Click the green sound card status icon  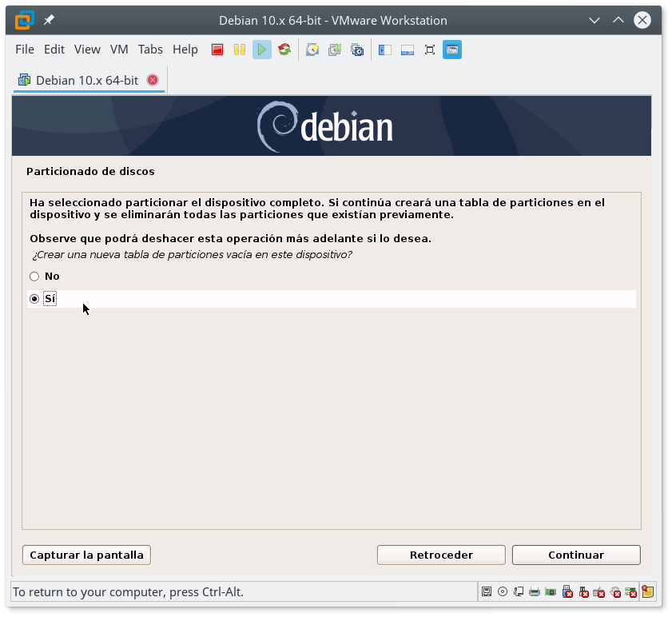pyautogui.click(x=551, y=592)
